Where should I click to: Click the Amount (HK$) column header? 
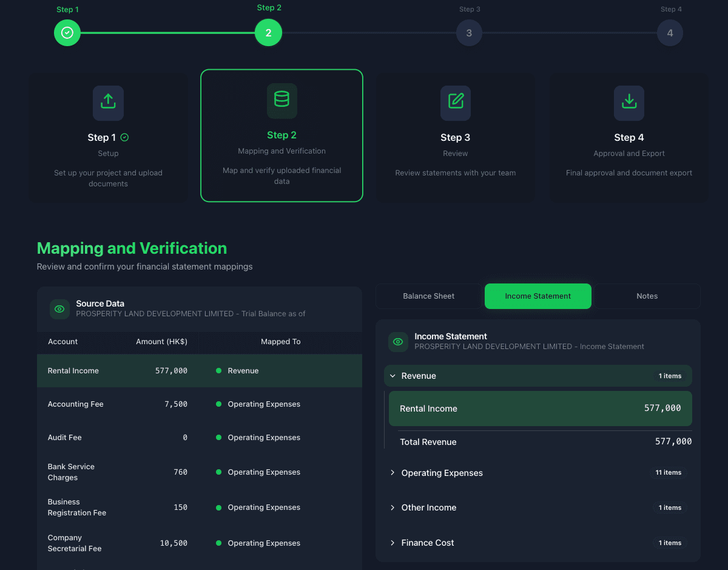[161, 342]
